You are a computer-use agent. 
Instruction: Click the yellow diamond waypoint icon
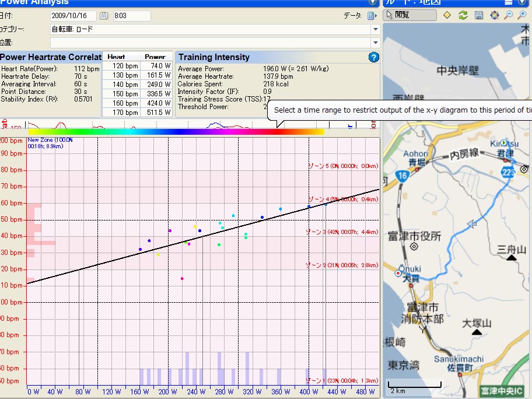447,15
